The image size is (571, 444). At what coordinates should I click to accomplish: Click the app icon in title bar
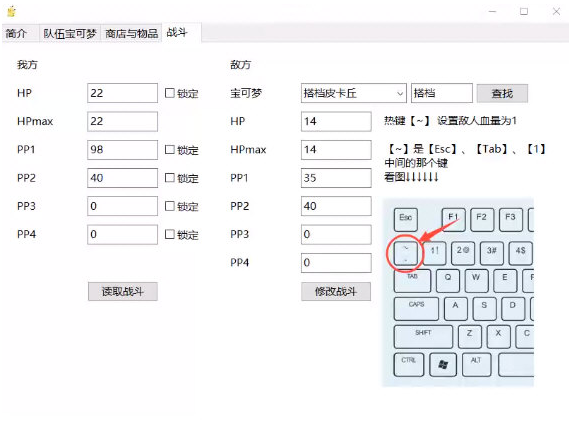[11, 11]
